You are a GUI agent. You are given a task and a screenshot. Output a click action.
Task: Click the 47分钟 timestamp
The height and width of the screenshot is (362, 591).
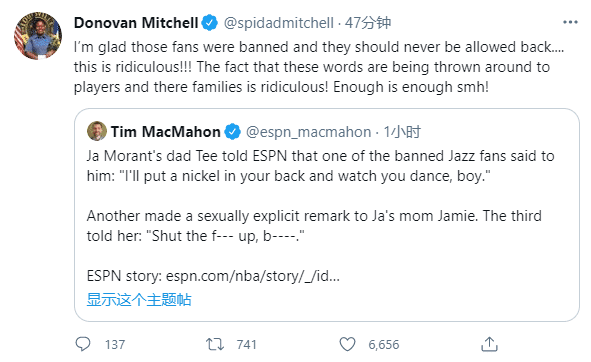368,23
